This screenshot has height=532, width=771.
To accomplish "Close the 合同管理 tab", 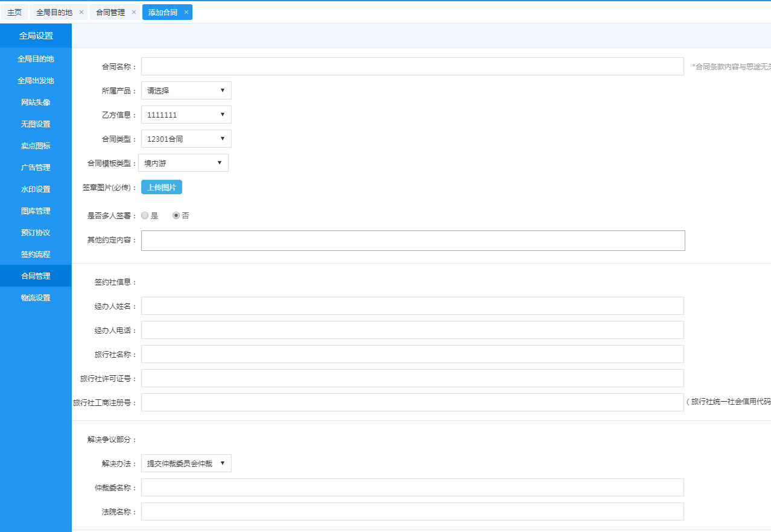I will [x=134, y=12].
